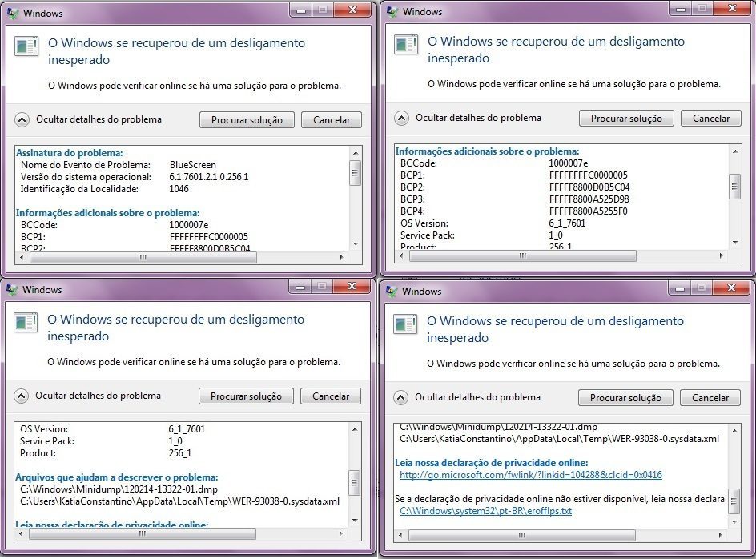Click the horizontal scrollbar thumb in BlueScreen signature details
Viewport: 756px width, 559px height.
tap(143, 257)
